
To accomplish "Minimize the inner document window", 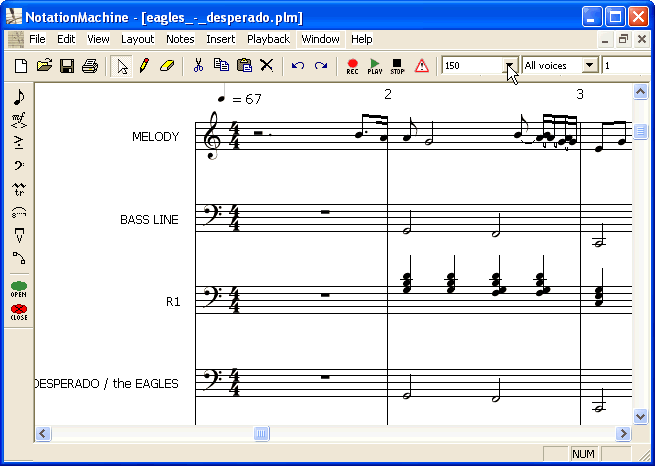I will click(605, 39).
